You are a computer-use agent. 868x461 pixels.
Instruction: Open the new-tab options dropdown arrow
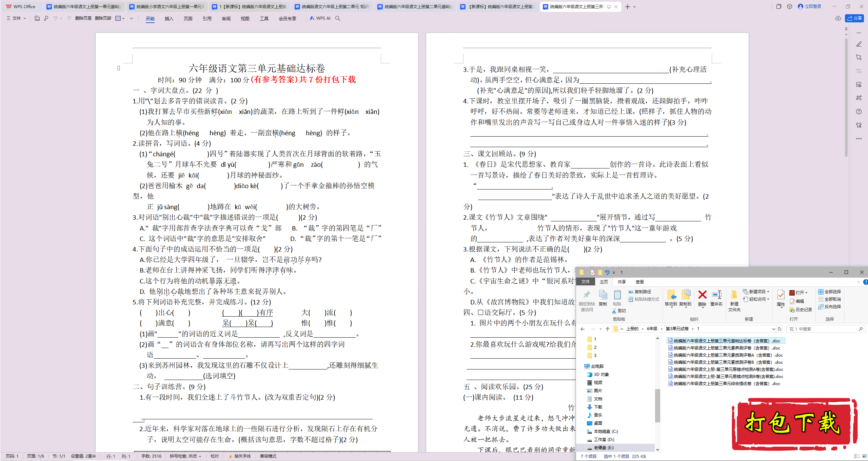(x=634, y=6)
